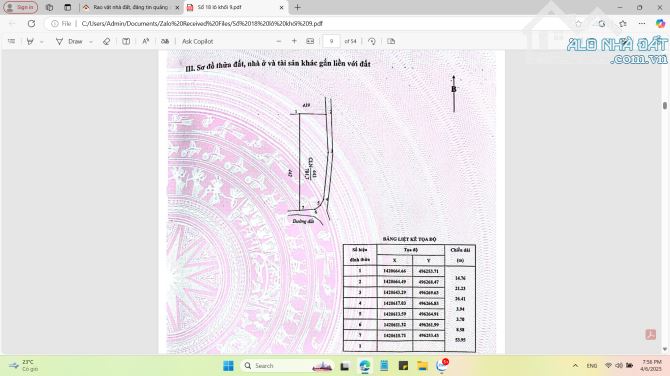670x376 pixels.
Task: Click the section heading 'III. Sơ đồ thửa đất'
Action: pos(278,65)
